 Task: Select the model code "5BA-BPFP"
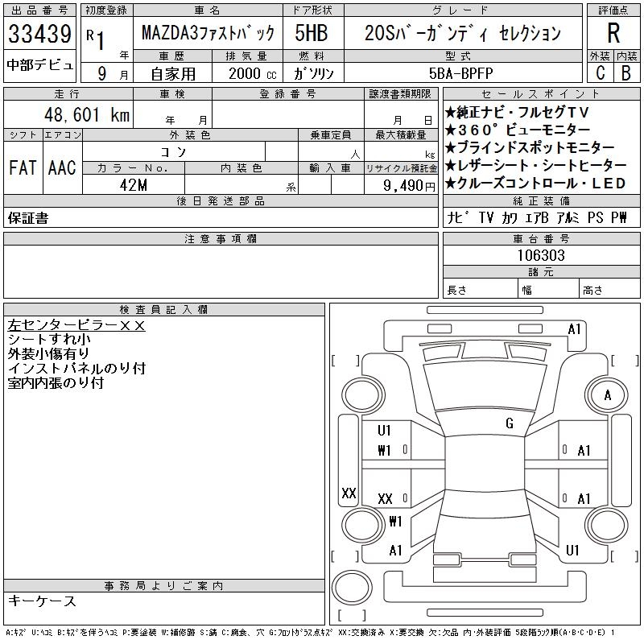(x=460, y=73)
